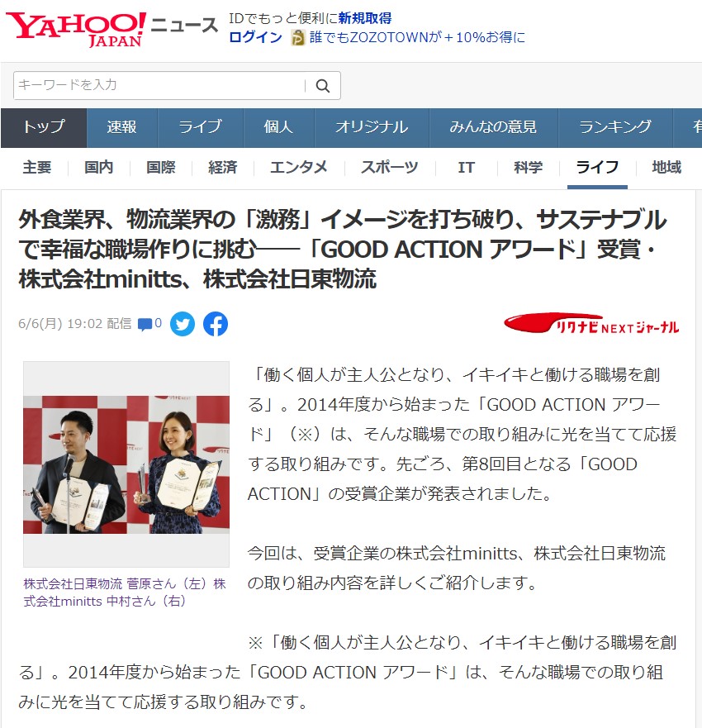The height and width of the screenshot is (728, 702).
Task: Click the 新規取得 link
Action: tap(364, 18)
